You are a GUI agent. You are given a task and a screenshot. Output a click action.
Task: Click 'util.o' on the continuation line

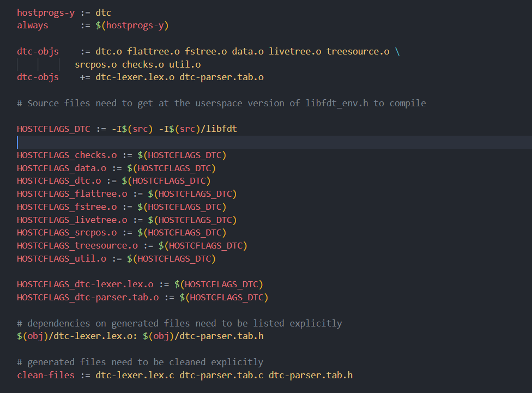click(x=185, y=64)
